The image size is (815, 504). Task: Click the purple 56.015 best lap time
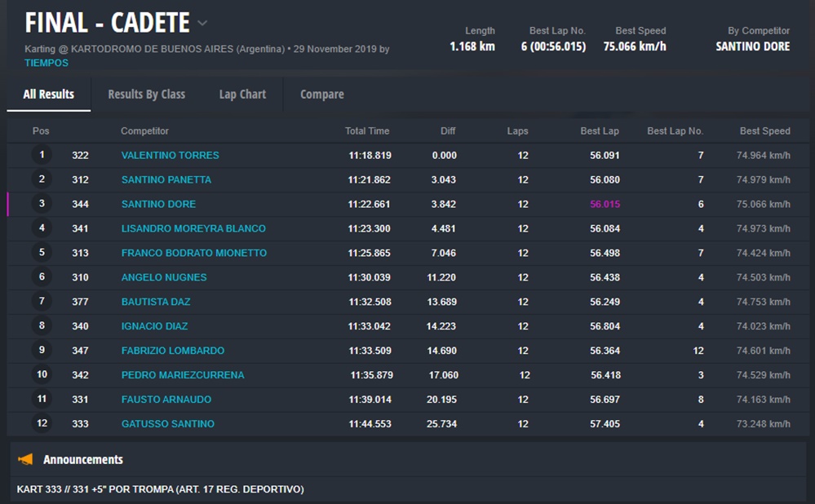pos(605,204)
